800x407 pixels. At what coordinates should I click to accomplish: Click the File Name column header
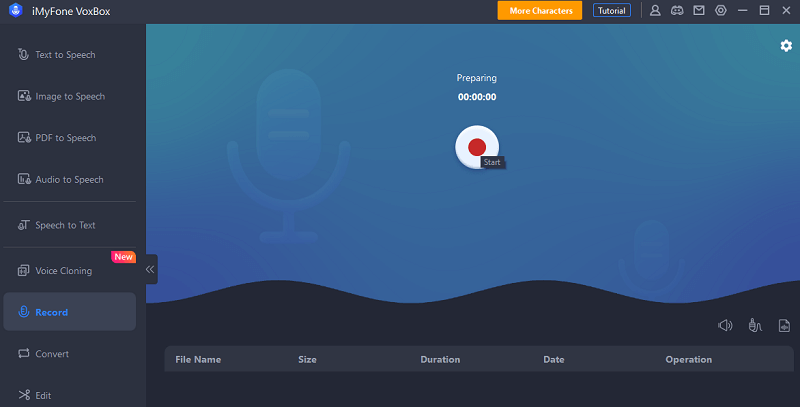point(198,360)
